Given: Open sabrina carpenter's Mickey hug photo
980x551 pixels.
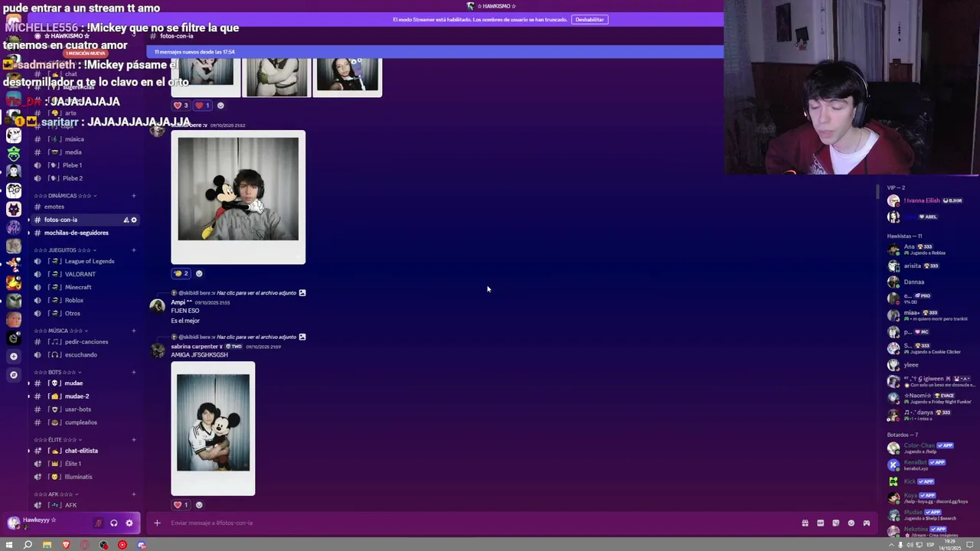Looking at the screenshot, I should coord(213,429).
